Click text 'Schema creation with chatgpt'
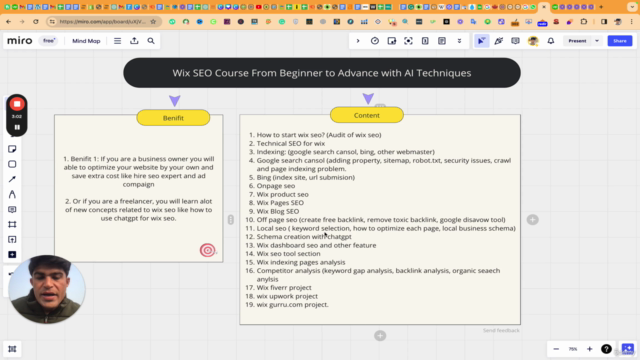This screenshot has height=360, width=640. pyautogui.click(x=304, y=236)
